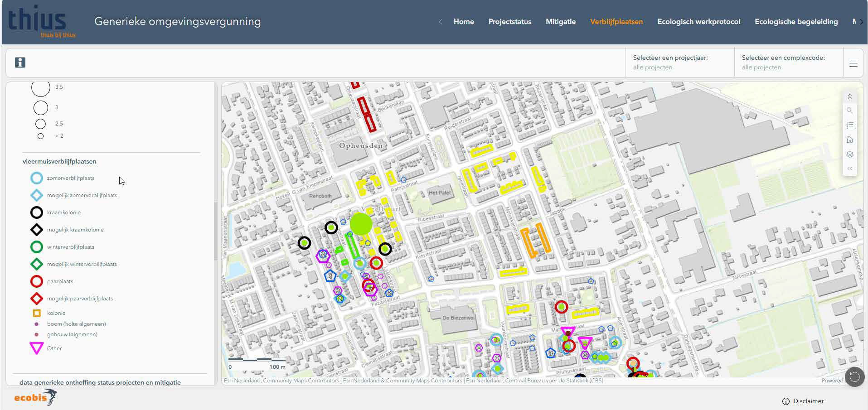Reset the map to home extent
The image size is (868, 410).
tap(849, 140)
